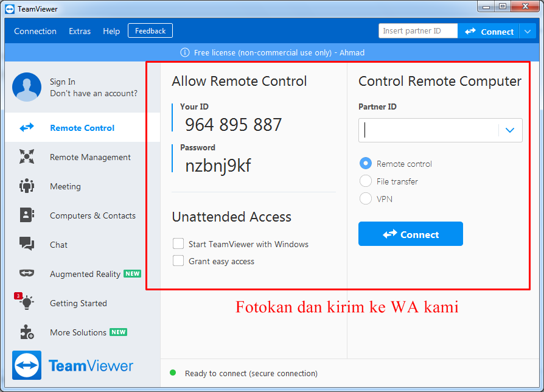This screenshot has width=544, height=392.
Task: Click Your ID number 964 895 887
Action: [234, 125]
